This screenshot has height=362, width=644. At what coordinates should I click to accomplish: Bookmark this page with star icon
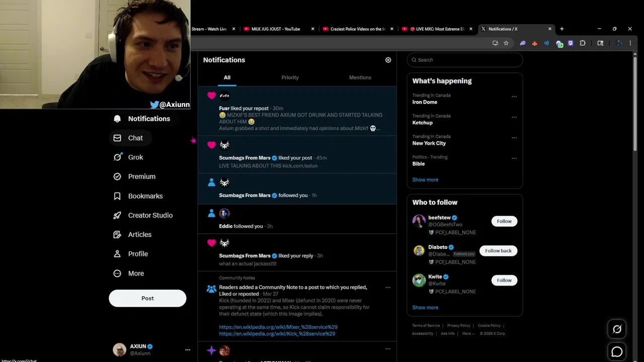coord(506,43)
